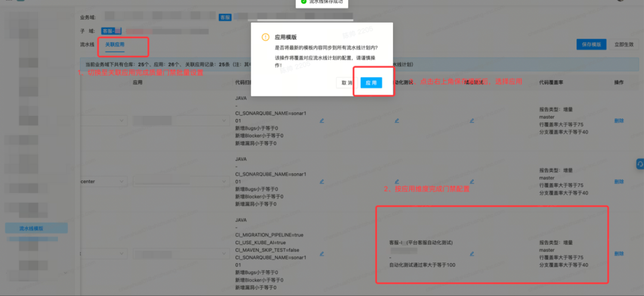Click 删除 for the 'center' row
Viewport: 644px width, 296px height.
coord(619,181)
